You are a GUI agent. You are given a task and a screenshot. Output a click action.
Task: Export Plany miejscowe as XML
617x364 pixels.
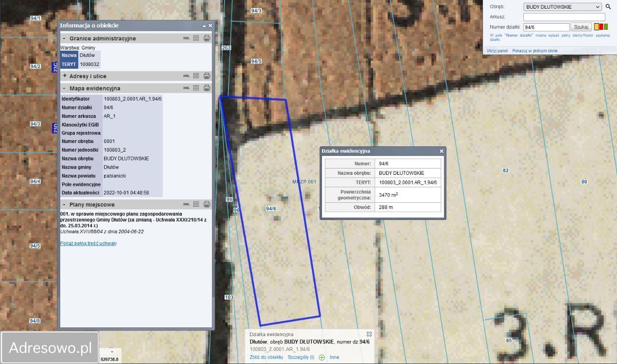186,205
